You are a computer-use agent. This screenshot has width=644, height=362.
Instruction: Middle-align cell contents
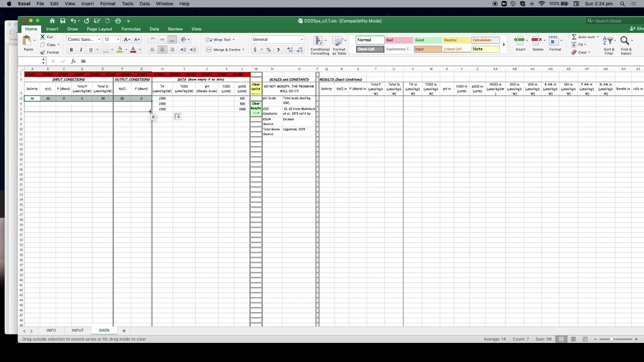[162, 39]
